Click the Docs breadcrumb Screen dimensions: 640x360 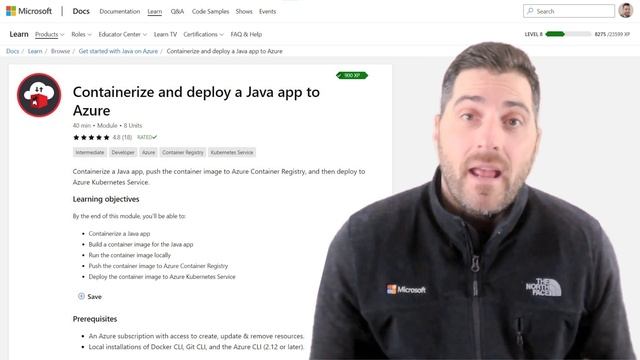click(12, 51)
